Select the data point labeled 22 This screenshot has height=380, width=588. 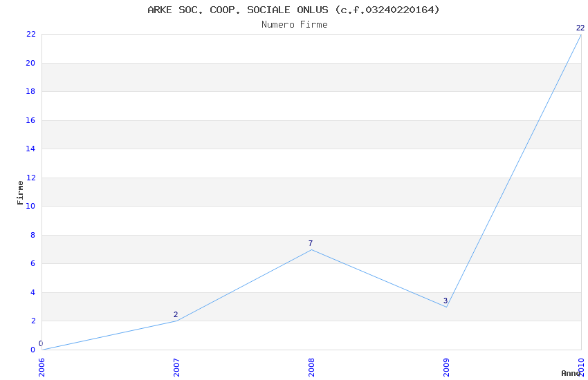pos(581,35)
